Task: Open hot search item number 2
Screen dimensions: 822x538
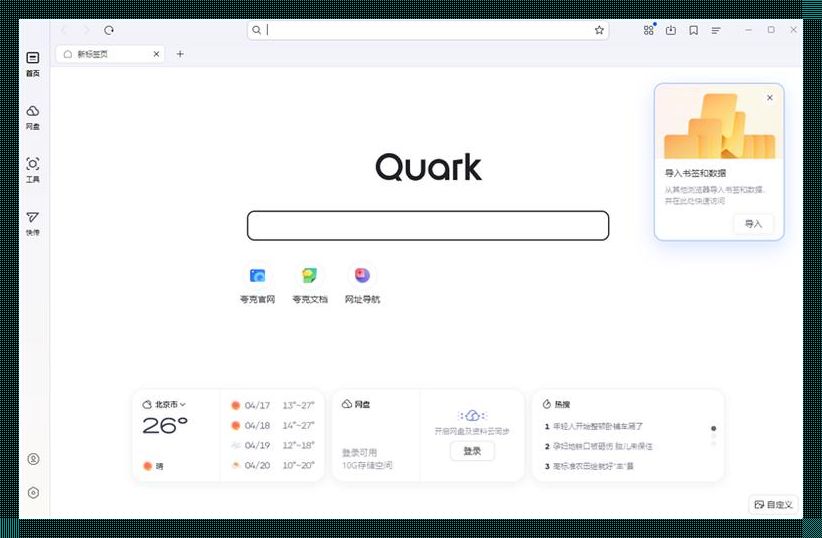Action: pyautogui.click(x=598, y=446)
